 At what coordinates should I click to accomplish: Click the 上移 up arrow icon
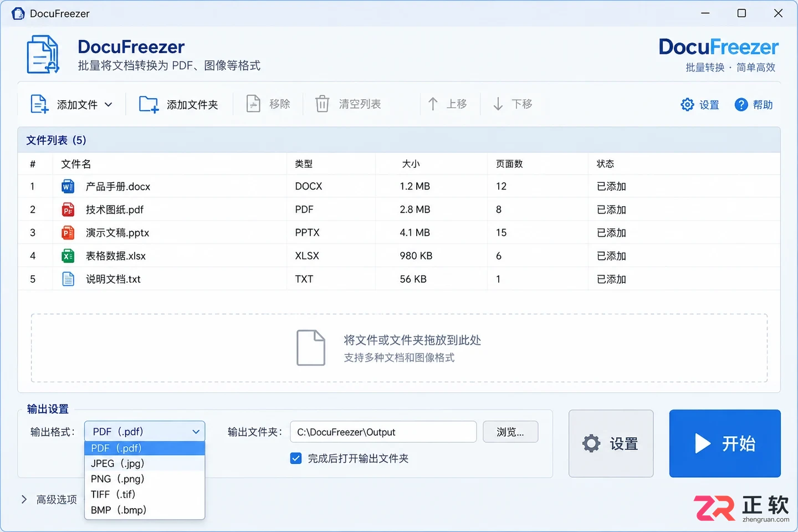[x=433, y=104]
